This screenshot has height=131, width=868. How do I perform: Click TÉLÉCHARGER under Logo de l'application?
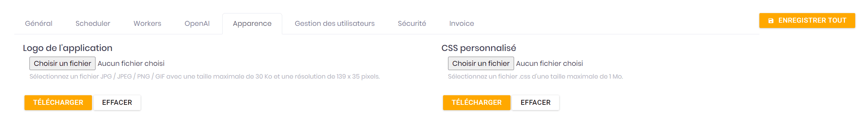(58, 103)
